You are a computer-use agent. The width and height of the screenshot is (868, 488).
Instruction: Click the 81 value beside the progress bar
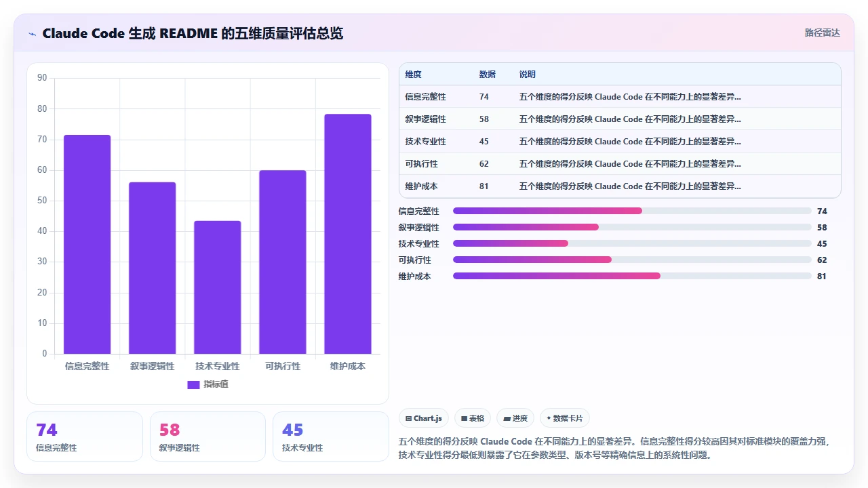(x=822, y=276)
